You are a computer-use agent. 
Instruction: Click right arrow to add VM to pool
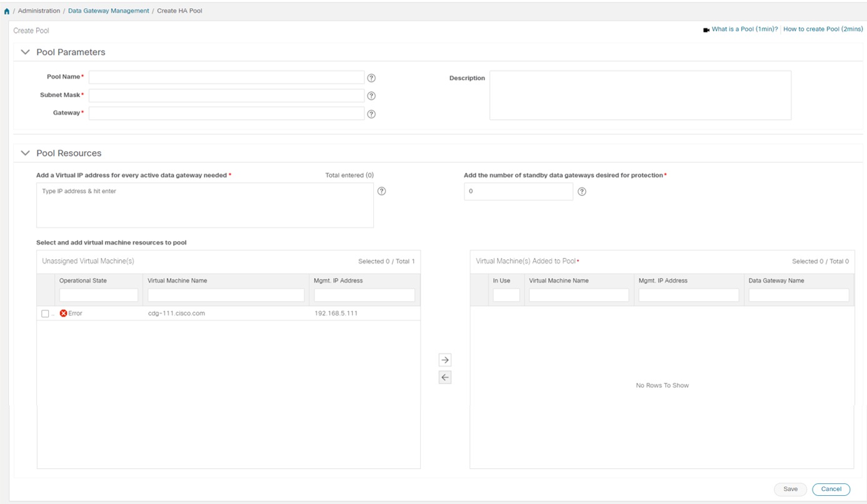[x=445, y=360]
